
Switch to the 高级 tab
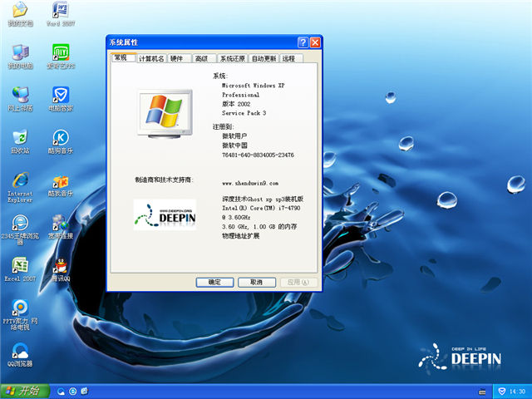(x=204, y=58)
